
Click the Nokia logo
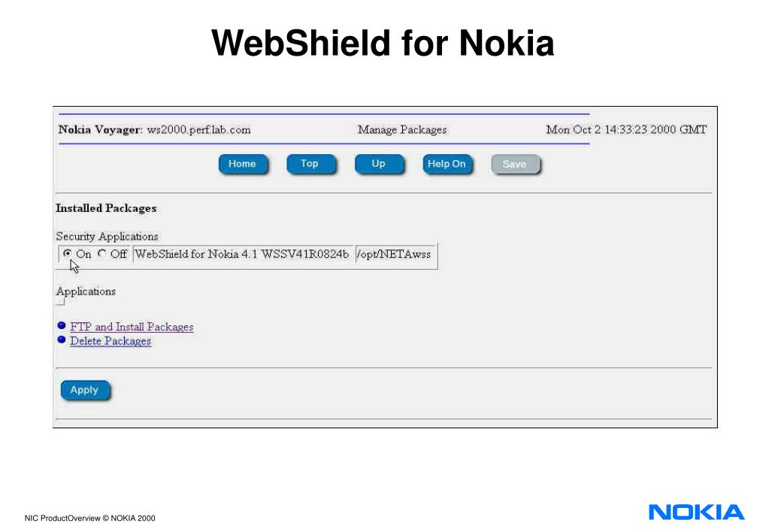[696, 512]
